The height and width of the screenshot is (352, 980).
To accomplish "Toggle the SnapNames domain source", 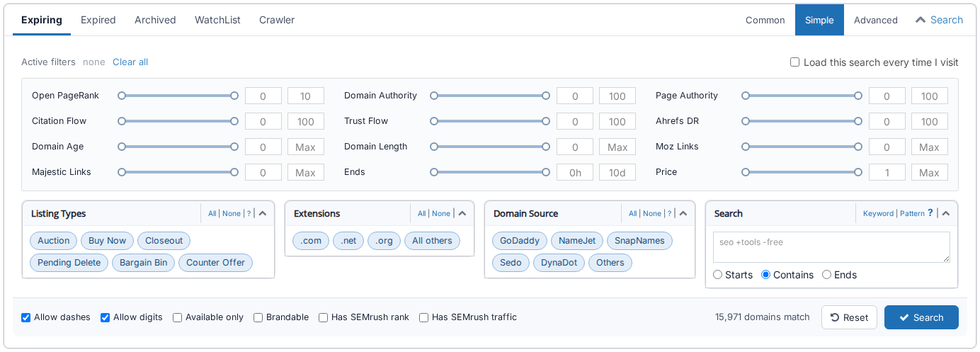I will (x=639, y=241).
